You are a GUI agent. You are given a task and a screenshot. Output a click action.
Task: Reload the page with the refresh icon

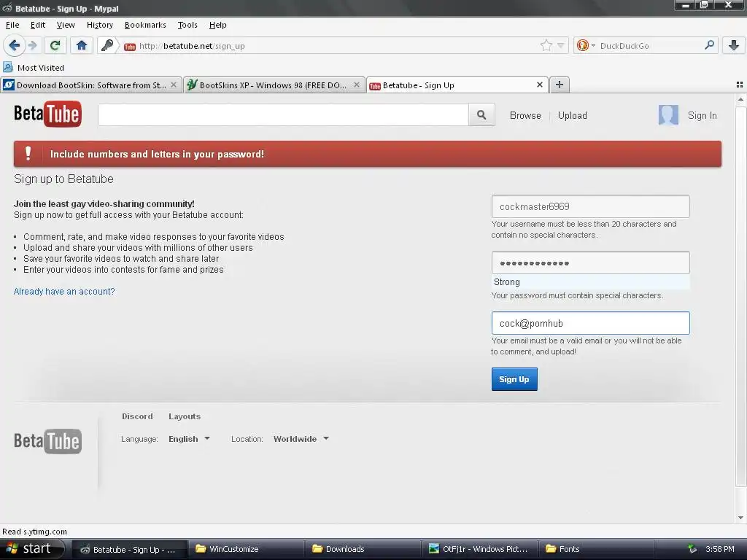[x=55, y=46]
